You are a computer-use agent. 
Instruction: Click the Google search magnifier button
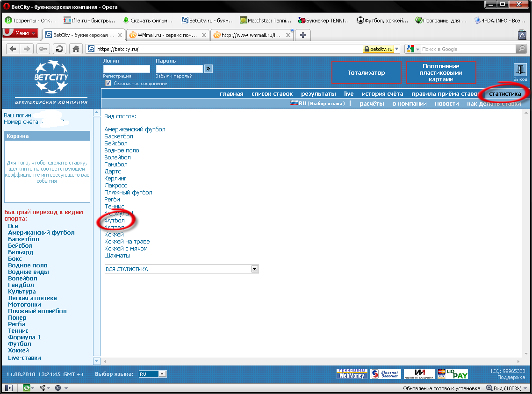point(521,49)
